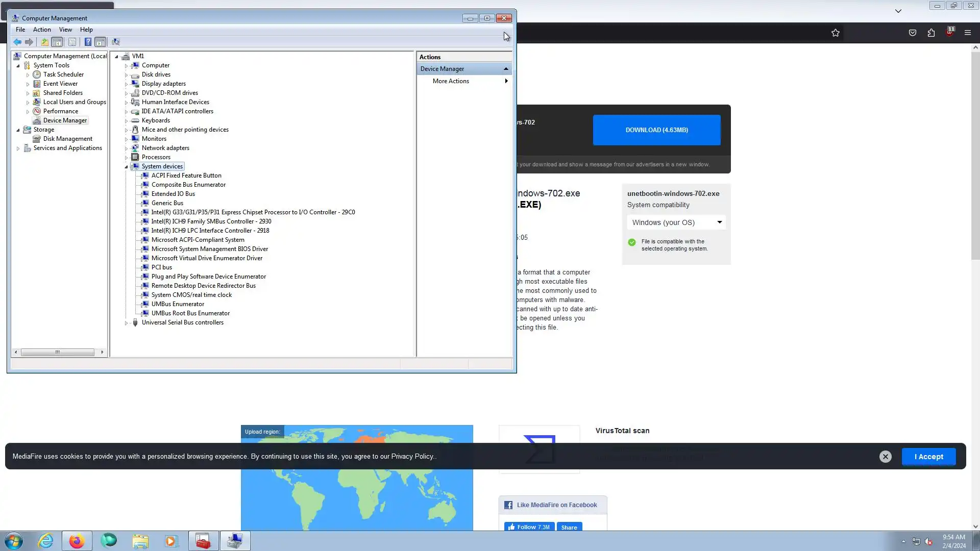Click the blue Help question-mark toolbar icon
The width and height of the screenshot is (980, 551).
88,42
